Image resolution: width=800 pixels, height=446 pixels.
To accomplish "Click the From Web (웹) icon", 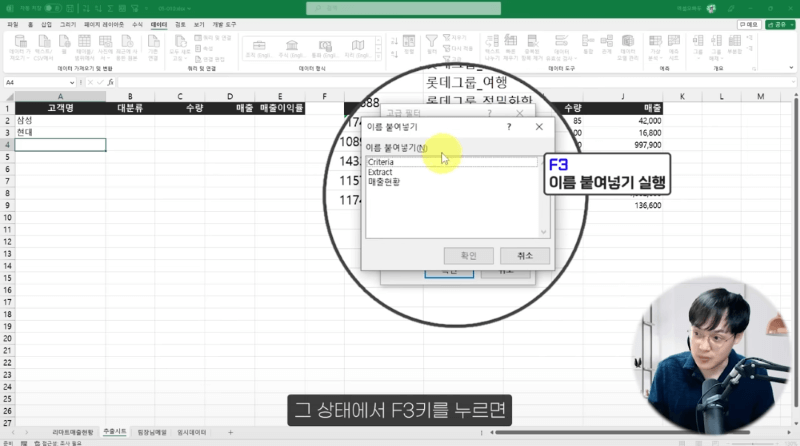I will (x=64, y=45).
